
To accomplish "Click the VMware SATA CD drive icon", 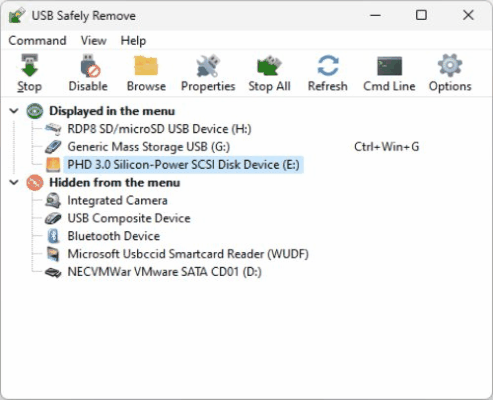I will pyautogui.click(x=53, y=272).
